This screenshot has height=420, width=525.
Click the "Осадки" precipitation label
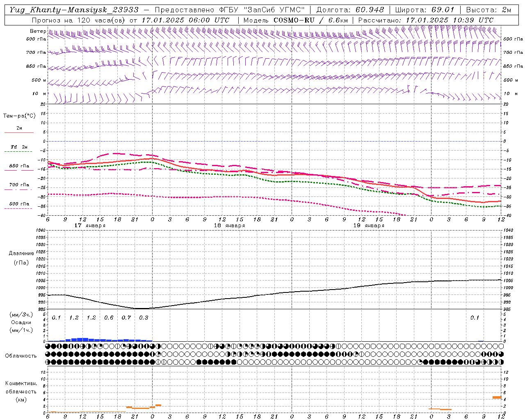(21, 322)
